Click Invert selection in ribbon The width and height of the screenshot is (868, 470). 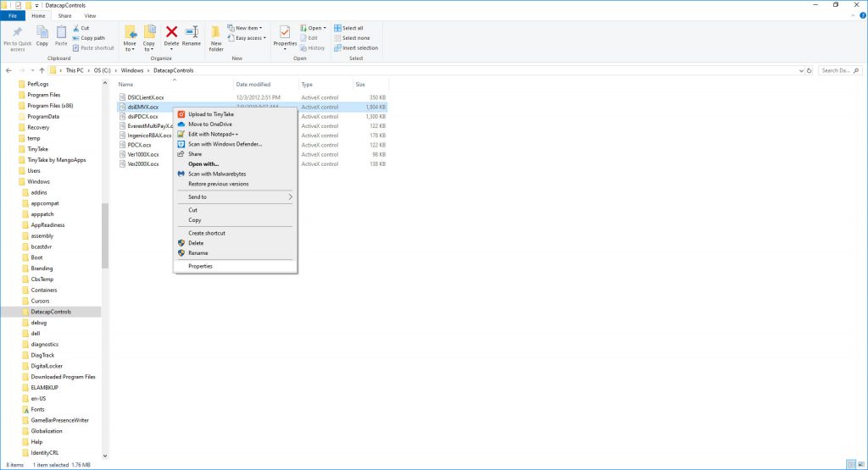[x=356, y=48]
